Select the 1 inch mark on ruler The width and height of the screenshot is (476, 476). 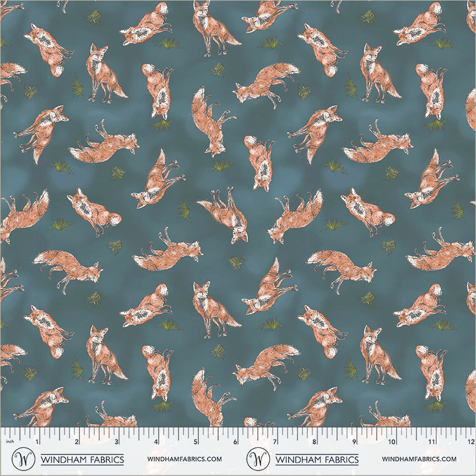[37, 442]
